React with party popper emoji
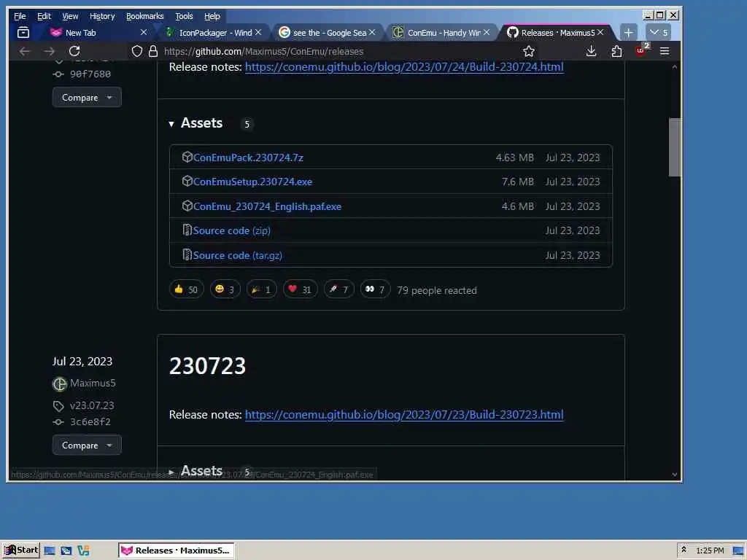Screen dimensions: 747x560 261,289
